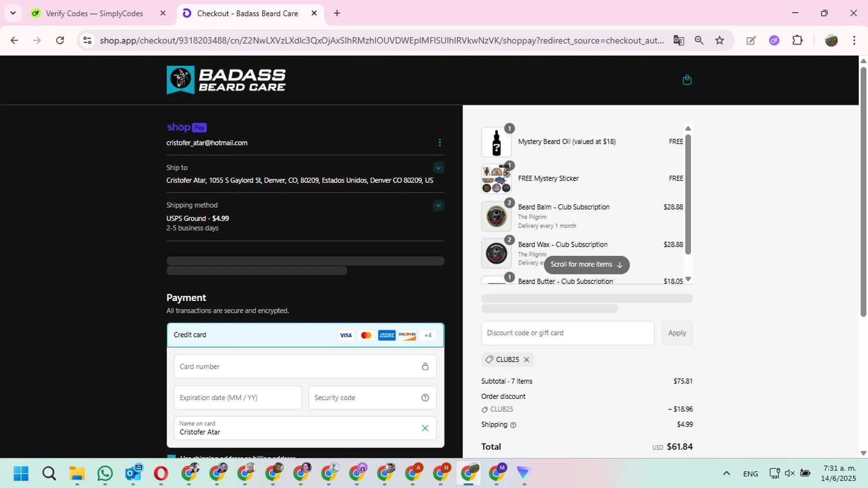This screenshot has width=868, height=488.
Task: Click the page vertical scrollbar
Action: coord(863,191)
